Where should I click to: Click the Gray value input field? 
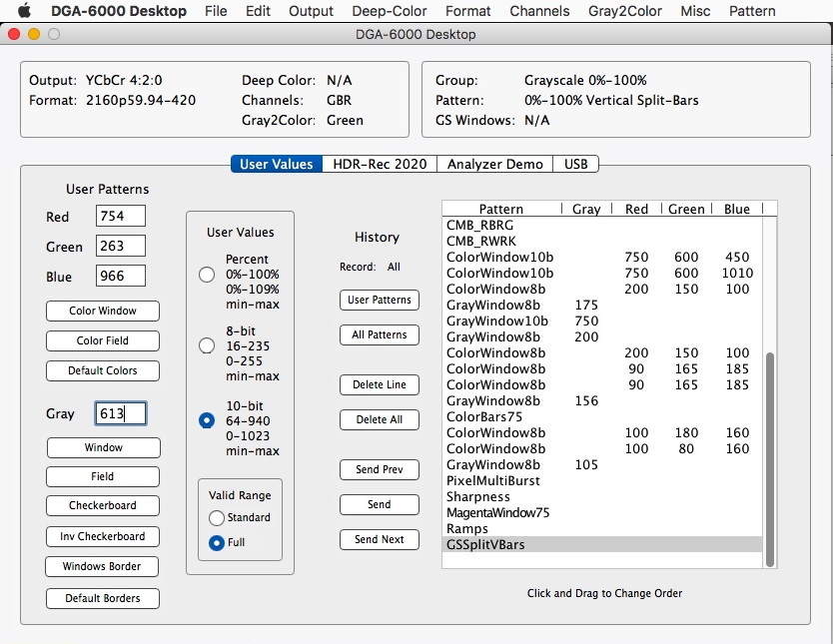point(121,414)
